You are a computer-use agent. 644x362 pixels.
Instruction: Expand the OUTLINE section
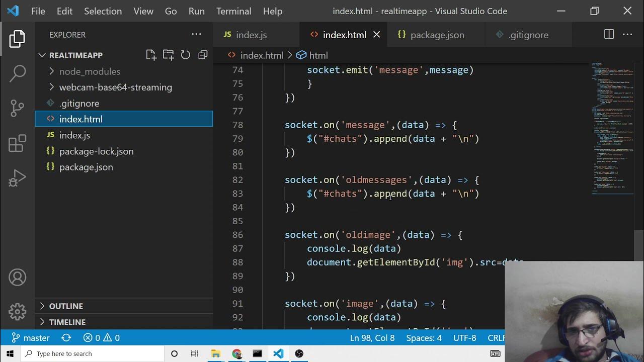(x=66, y=306)
